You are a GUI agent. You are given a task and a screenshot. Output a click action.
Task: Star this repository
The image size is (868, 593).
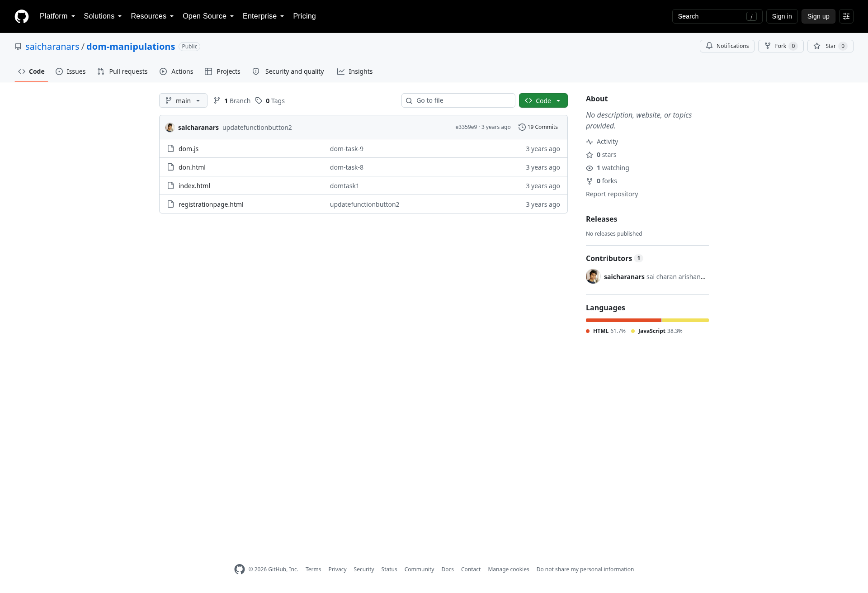(830, 46)
